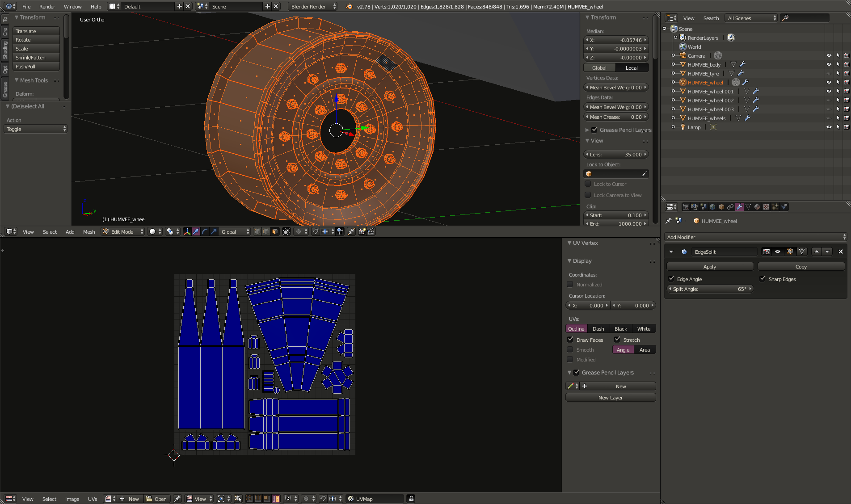The height and width of the screenshot is (504, 851).
Task: Open the Modifiers properties tab (wrench icon)
Action: pyautogui.click(x=739, y=207)
